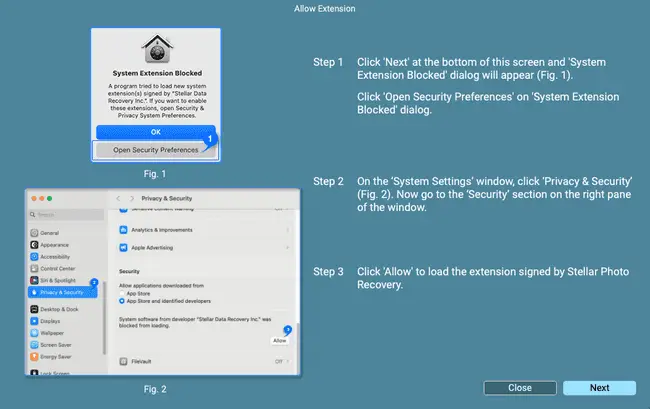The height and width of the screenshot is (409, 650).
Task: Click the Energy Saver icon in Fig. 2 sidebar
Action: [34, 356]
